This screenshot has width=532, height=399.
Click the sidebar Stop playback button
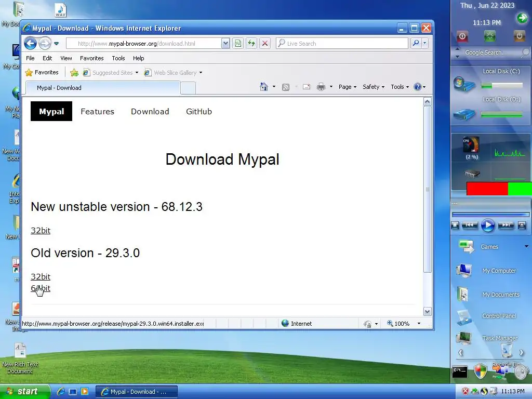(455, 225)
